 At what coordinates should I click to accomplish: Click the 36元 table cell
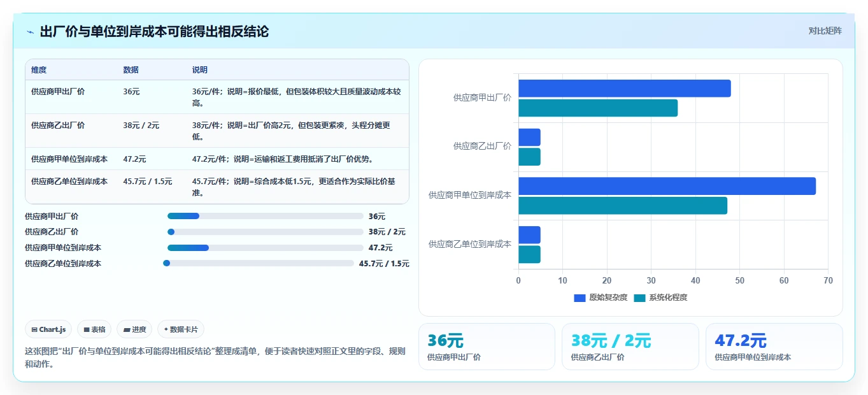point(131,92)
